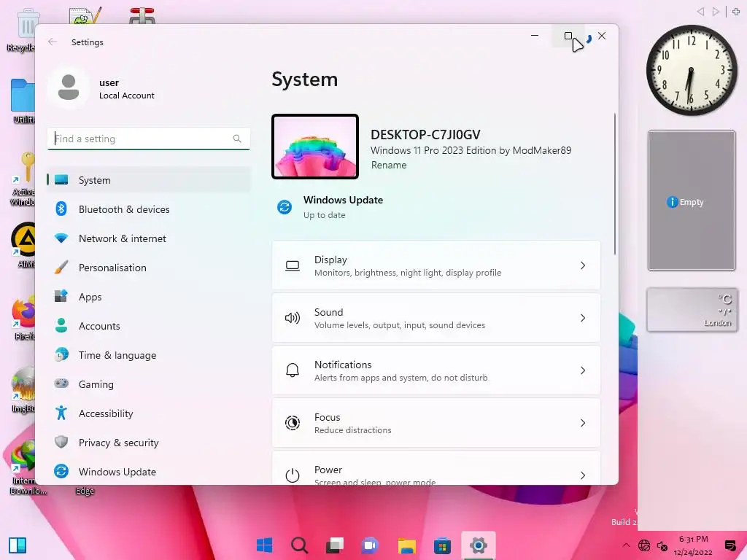Click the Settings page vertical scrollbar
This screenshot has height=560, width=747.
click(x=614, y=183)
